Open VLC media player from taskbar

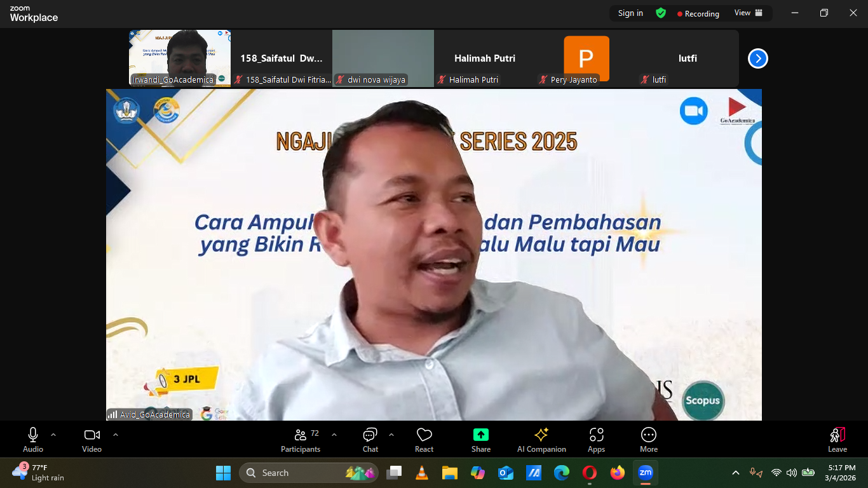(421, 473)
